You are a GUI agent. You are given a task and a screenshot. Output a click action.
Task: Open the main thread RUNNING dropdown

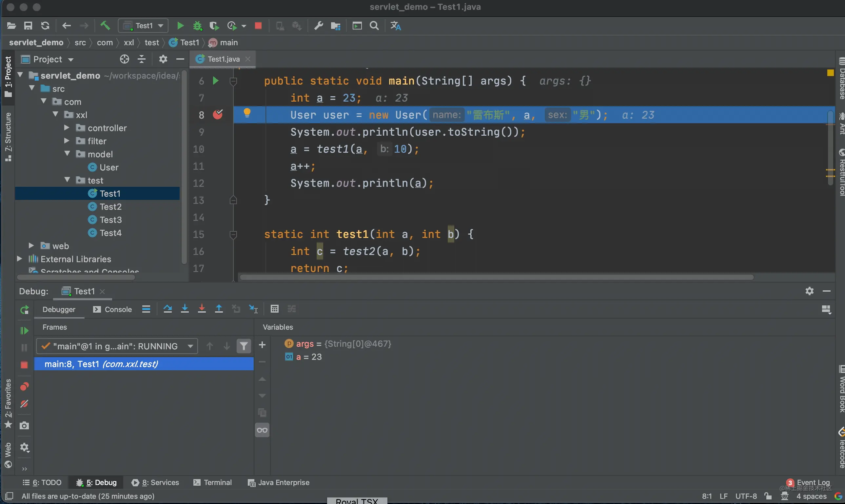[x=117, y=346]
